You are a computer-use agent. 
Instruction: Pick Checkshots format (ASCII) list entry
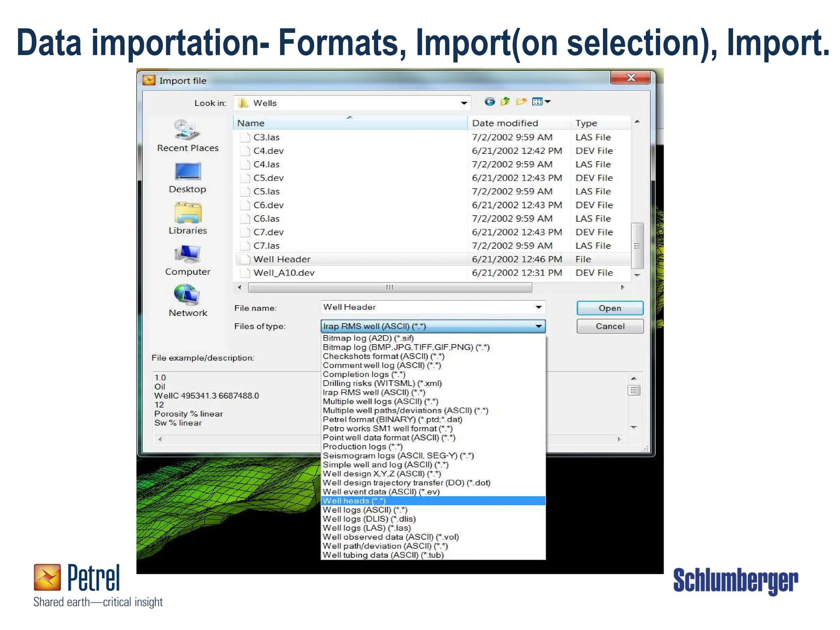pyautogui.click(x=383, y=356)
